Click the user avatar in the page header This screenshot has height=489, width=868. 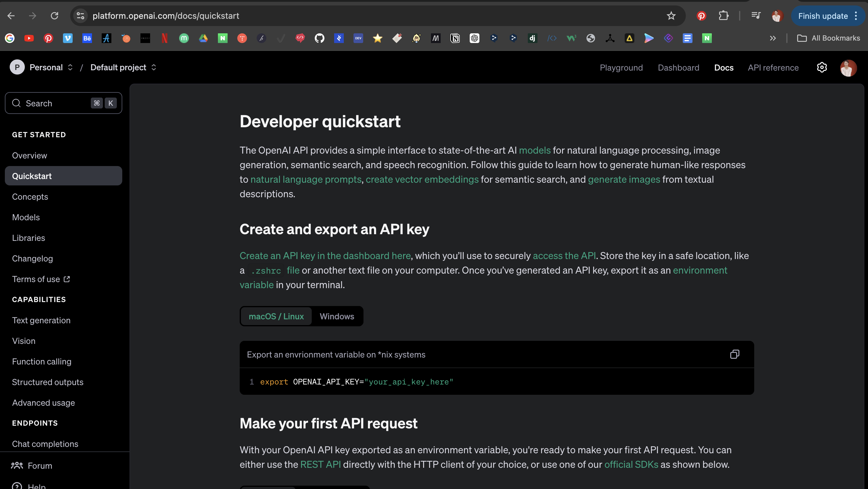pos(848,68)
